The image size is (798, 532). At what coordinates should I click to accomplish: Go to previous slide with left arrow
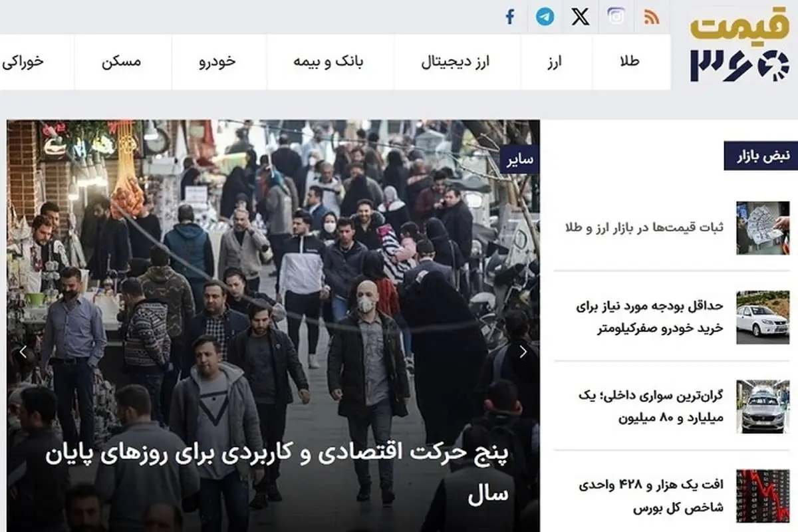pyautogui.click(x=23, y=352)
